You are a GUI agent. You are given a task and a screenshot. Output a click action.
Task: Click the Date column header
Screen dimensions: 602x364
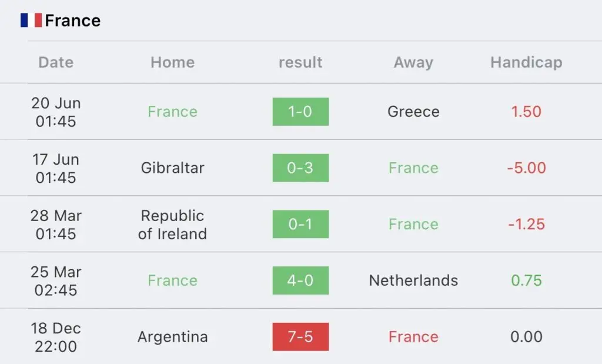[x=56, y=62]
